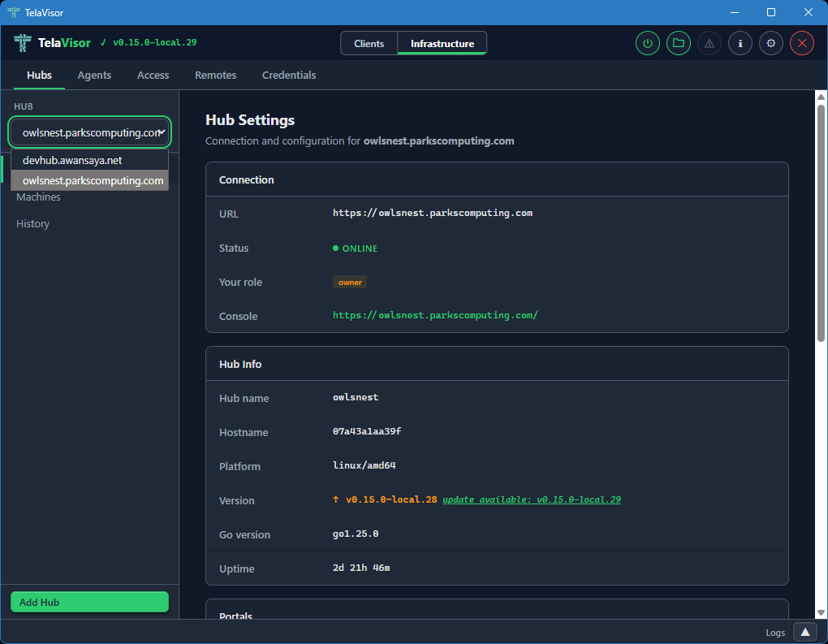Select the Hubs tab

click(39, 75)
